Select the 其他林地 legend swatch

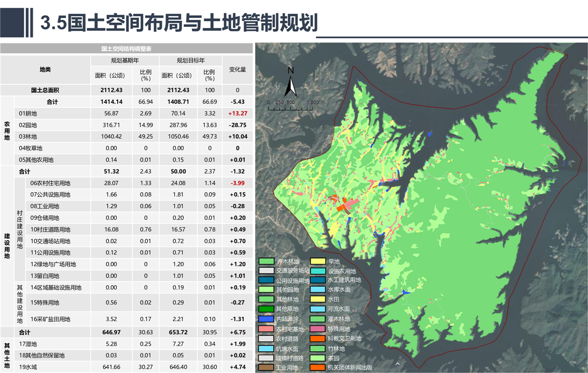click(x=266, y=299)
